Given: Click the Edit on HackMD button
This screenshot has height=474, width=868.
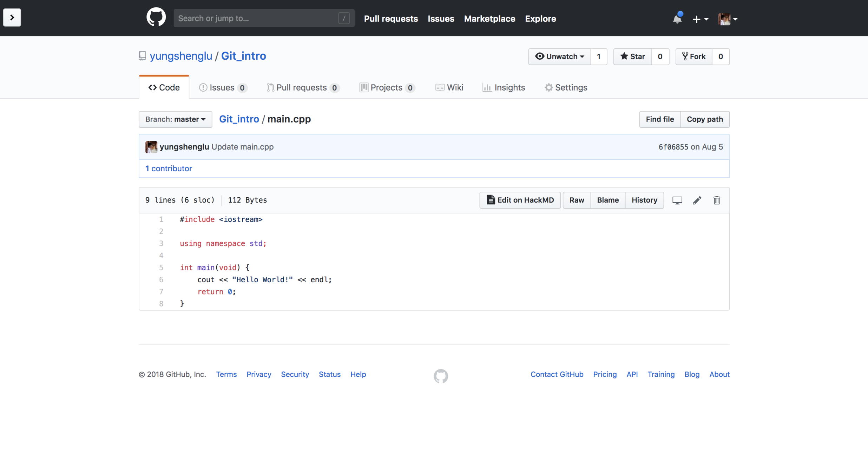Looking at the screenshot, I should pos(520,200).
